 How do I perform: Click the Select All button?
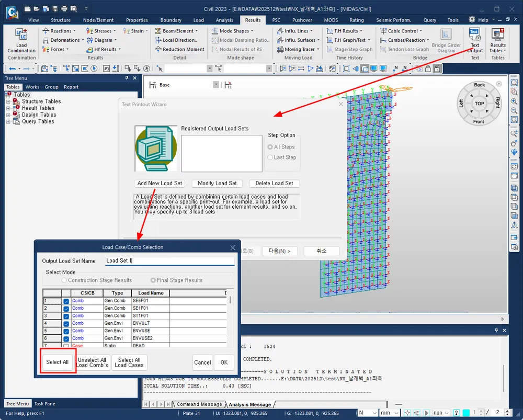point(58,362)
